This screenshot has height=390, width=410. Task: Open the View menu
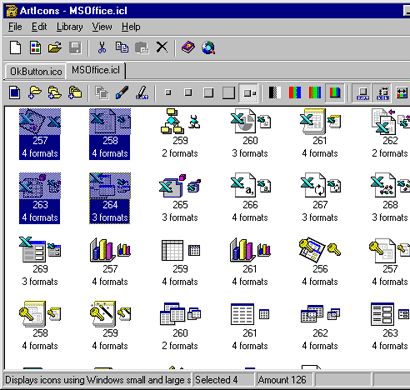point(102,27)
